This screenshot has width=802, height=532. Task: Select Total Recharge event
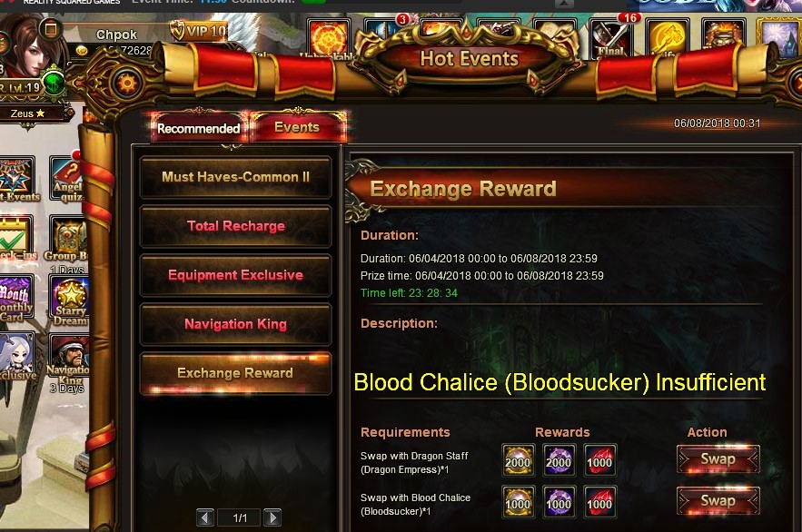(236, 226)
